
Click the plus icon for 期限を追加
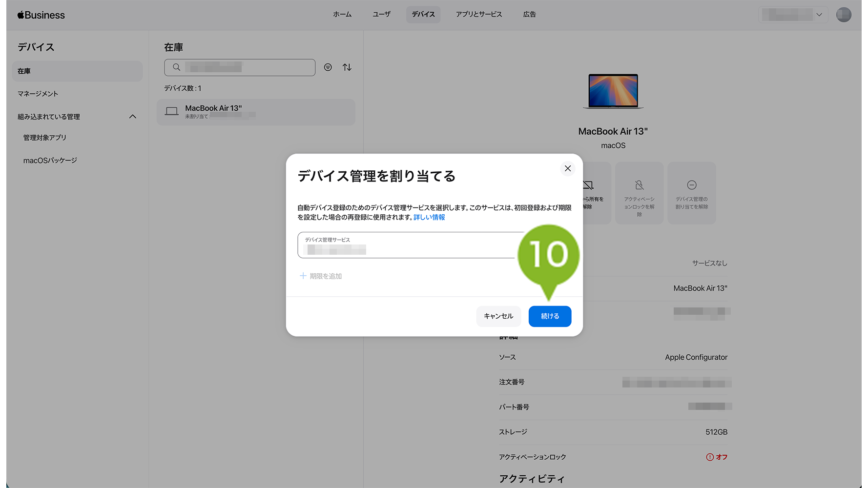303,276
